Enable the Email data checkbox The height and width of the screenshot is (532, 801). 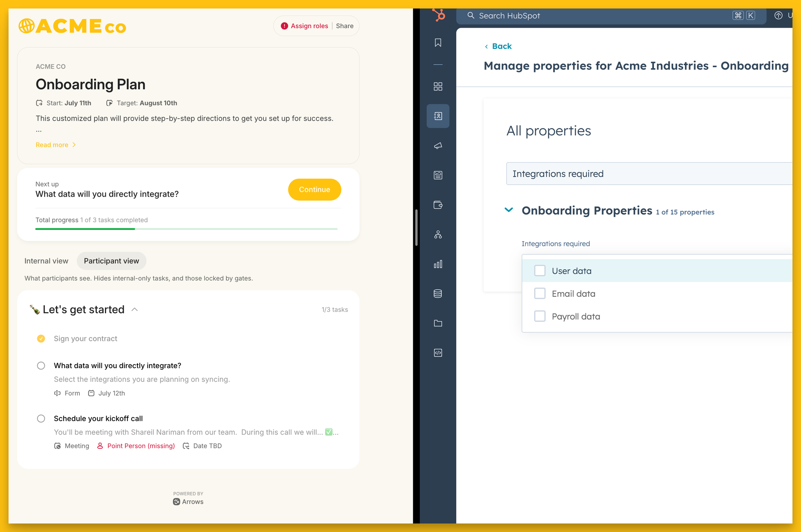[539, 293]
